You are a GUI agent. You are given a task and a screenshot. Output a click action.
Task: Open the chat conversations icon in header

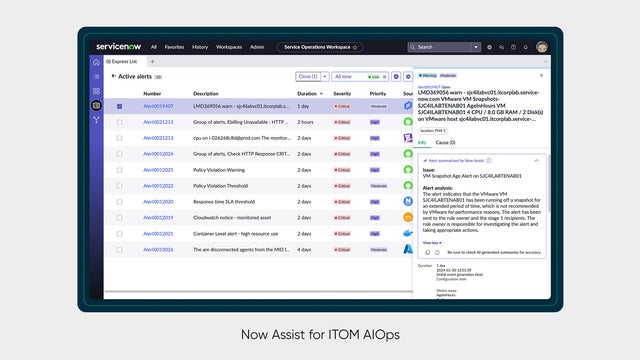click(x=501, y=47)
